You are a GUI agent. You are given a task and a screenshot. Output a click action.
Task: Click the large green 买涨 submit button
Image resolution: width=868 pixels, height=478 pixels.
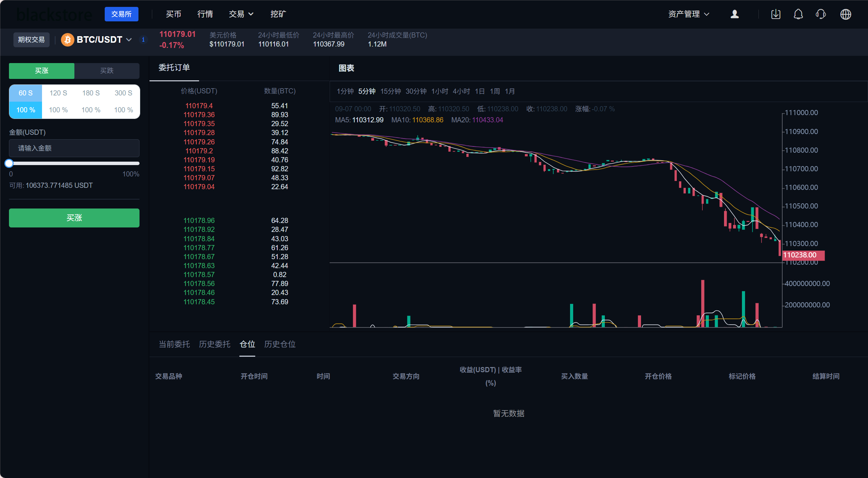(74, 218)
